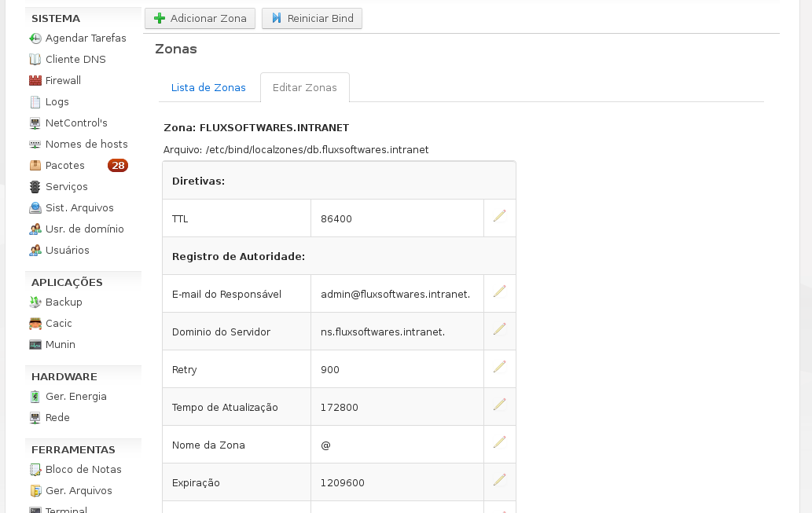Image resolution: width=812 pixels, height=513 pixels.
Task: Go to Cliente DNS page
Action: [x=75, y=60]
